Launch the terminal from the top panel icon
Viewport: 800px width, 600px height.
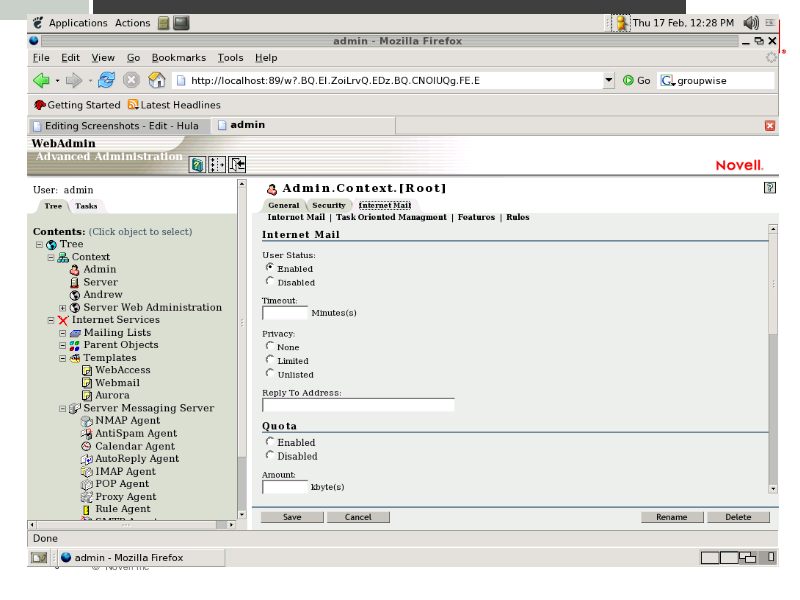(181, 23)
